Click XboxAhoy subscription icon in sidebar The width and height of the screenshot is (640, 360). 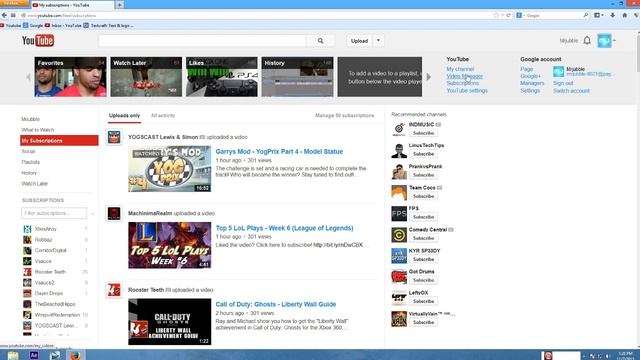[27, 229]
